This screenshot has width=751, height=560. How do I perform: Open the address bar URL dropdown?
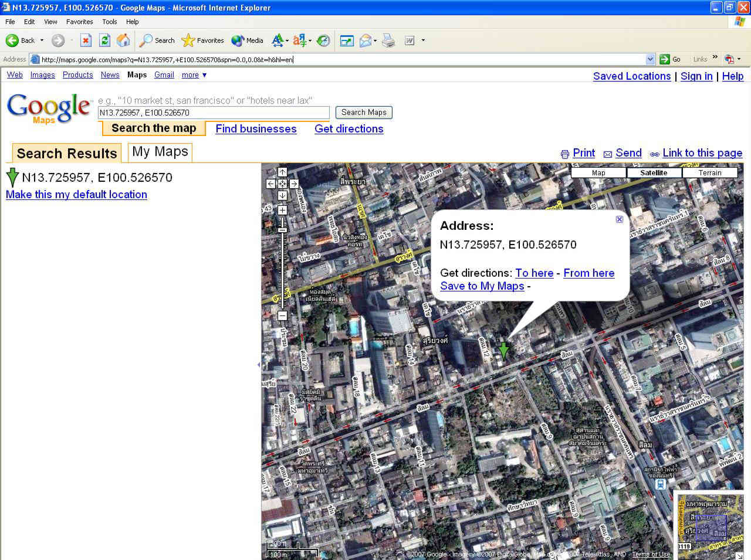[x=650, y=59]
